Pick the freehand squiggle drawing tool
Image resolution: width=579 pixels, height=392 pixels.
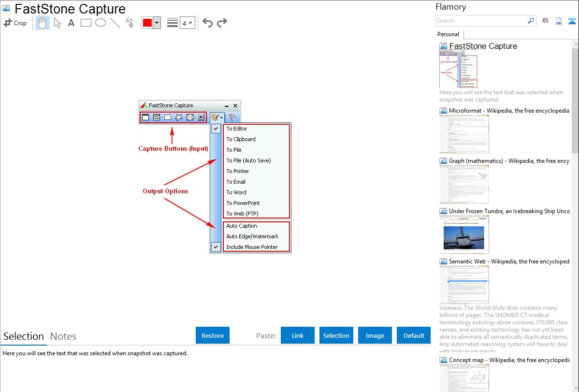[130, 23]
